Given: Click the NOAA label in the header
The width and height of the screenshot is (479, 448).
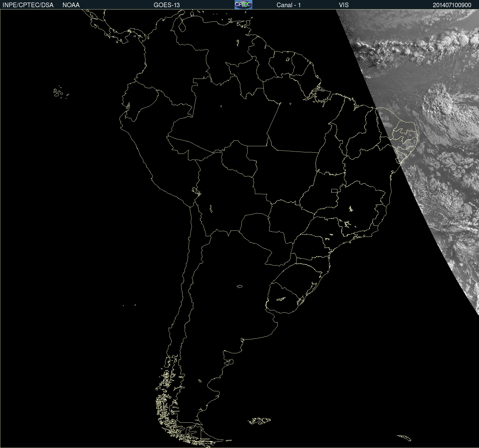Looking at the screenshot, I should click(71, 5).
